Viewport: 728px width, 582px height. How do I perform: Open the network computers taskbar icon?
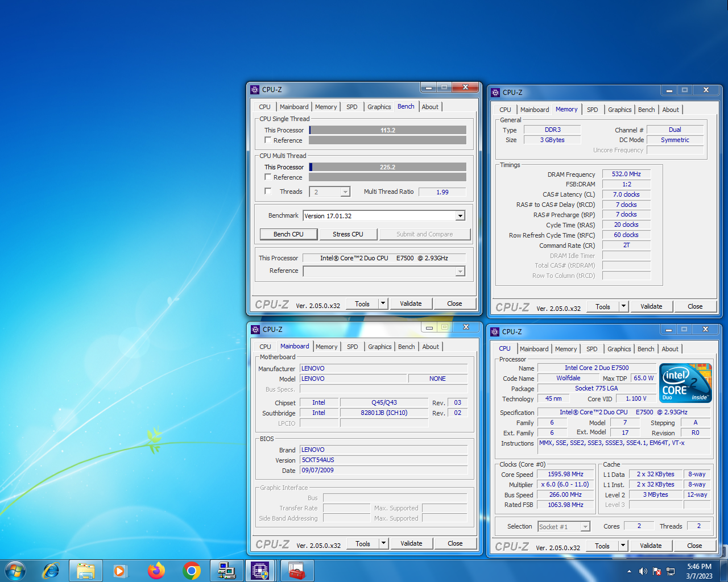(x=226, y=571)
